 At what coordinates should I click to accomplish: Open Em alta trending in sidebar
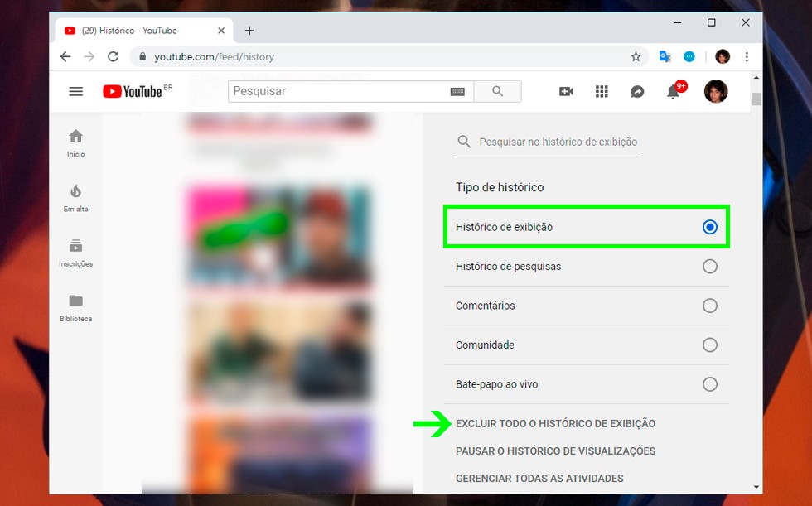[x=75, y=198]
